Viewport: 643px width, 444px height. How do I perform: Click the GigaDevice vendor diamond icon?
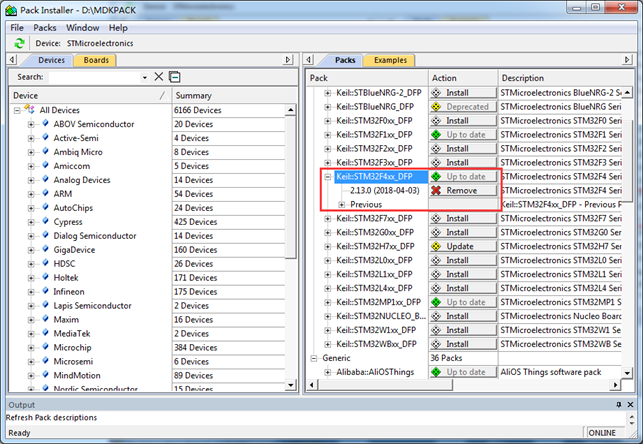tap(46, 249)
